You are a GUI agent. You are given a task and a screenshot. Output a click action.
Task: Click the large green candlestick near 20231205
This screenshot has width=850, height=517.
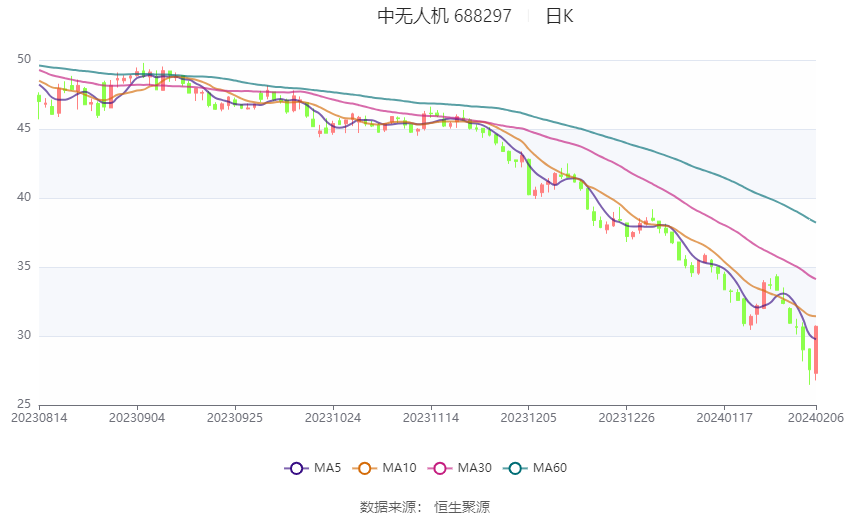(529, 177)
